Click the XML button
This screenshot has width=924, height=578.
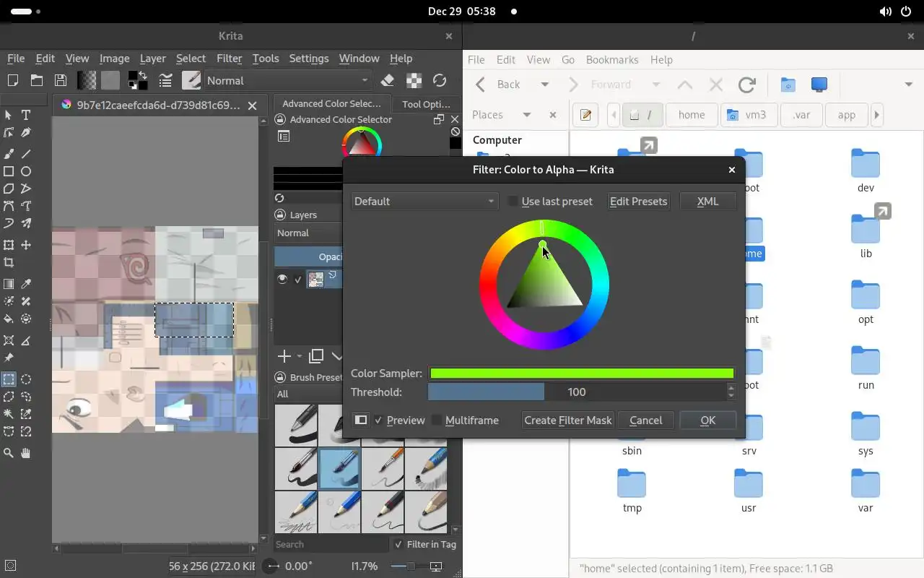tap(707, 202)
